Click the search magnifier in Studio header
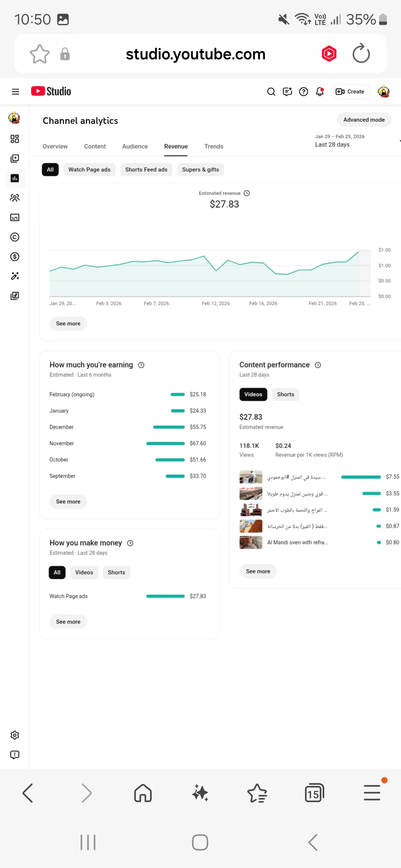The height and width of the screenshot is (868, 401). pyautogui.click(x=271, y=91)
